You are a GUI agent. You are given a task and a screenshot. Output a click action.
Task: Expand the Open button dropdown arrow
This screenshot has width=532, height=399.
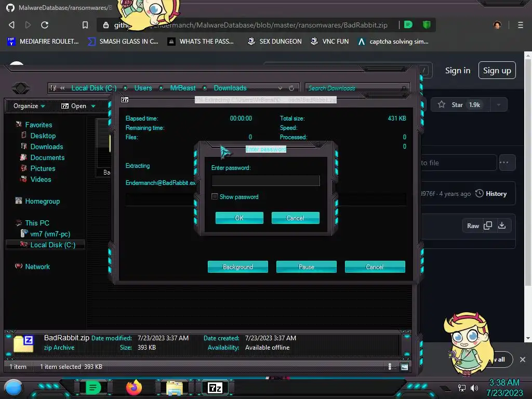coord(94,106)
